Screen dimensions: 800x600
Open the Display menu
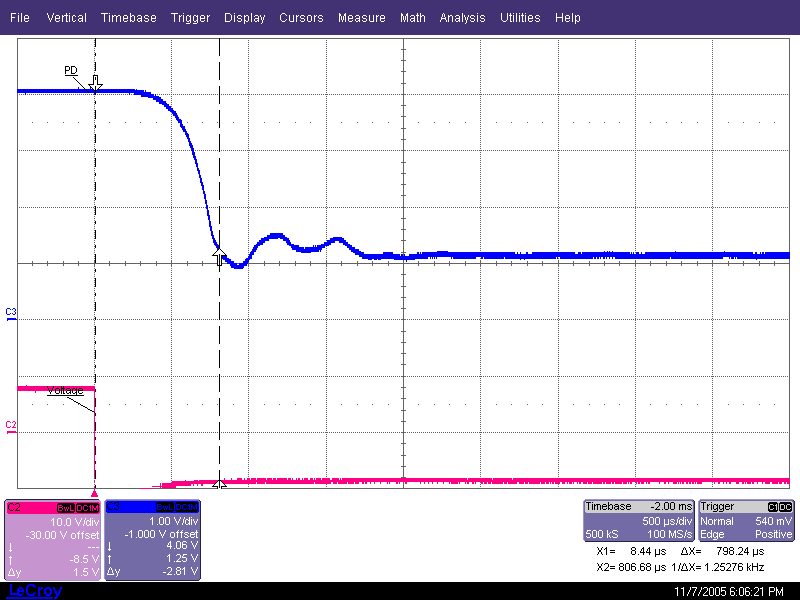click(244, 18)
